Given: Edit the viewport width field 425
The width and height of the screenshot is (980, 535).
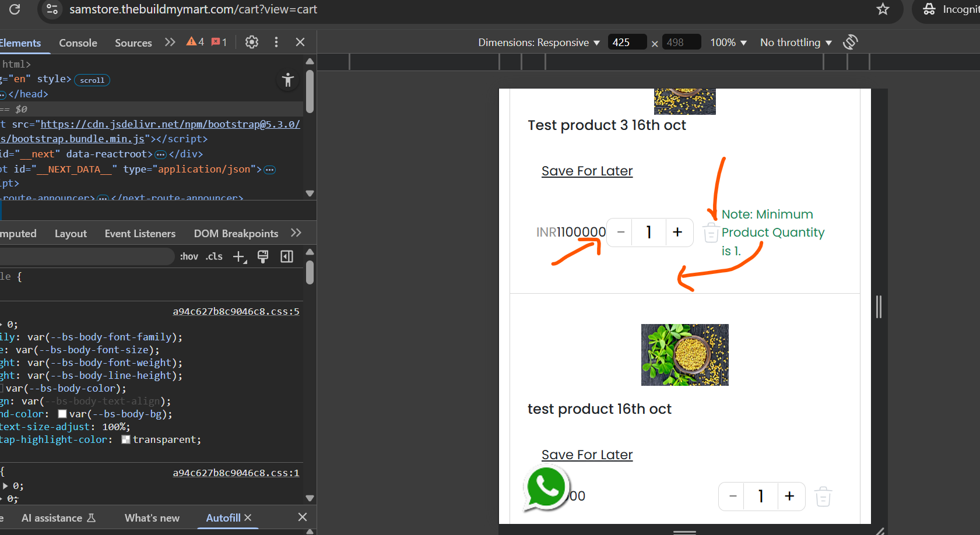Looking at the screenshot, I should tap(627, 43).
